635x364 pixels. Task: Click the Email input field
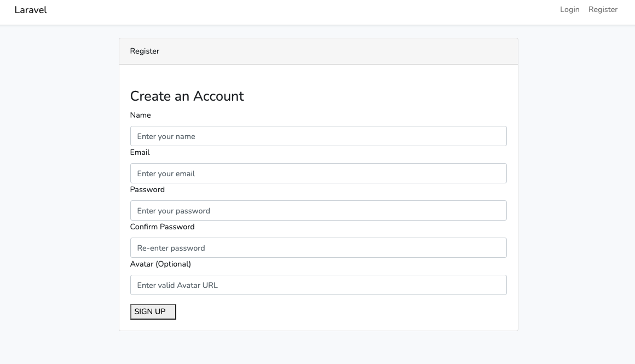(x=318, y=174)
